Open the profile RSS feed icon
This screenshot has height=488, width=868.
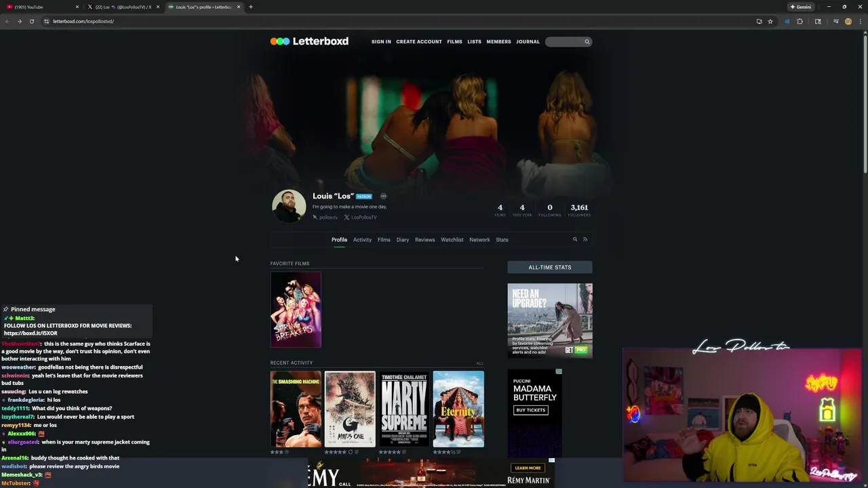[585, 239]
